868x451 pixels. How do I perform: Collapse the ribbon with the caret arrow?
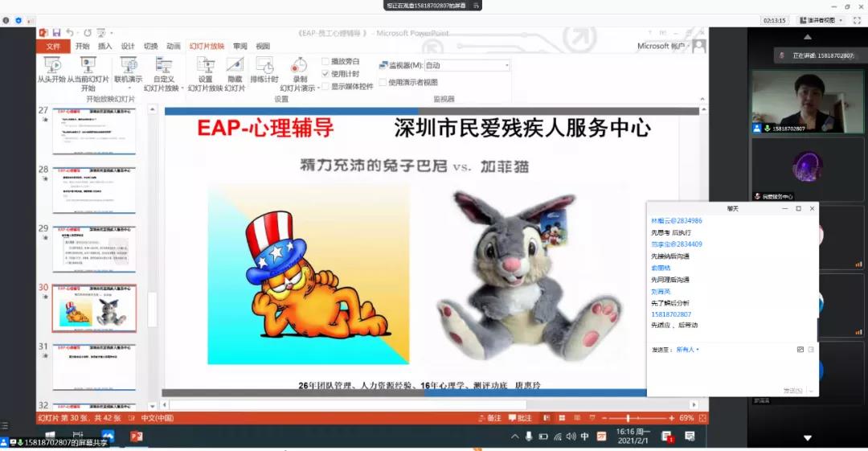point(702,99)
